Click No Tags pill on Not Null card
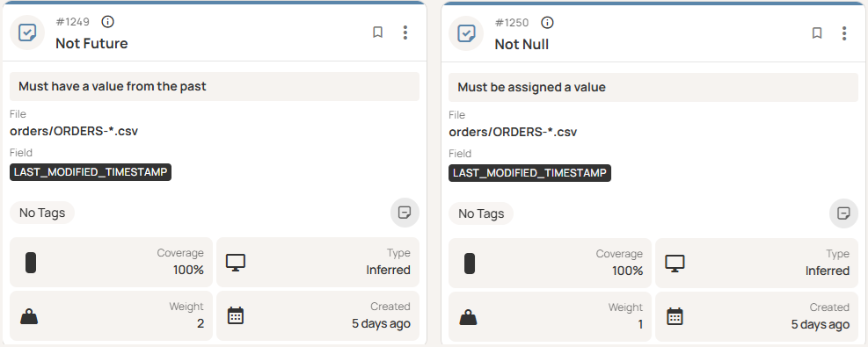Screen dimensions: 868x347 (481, 213)
